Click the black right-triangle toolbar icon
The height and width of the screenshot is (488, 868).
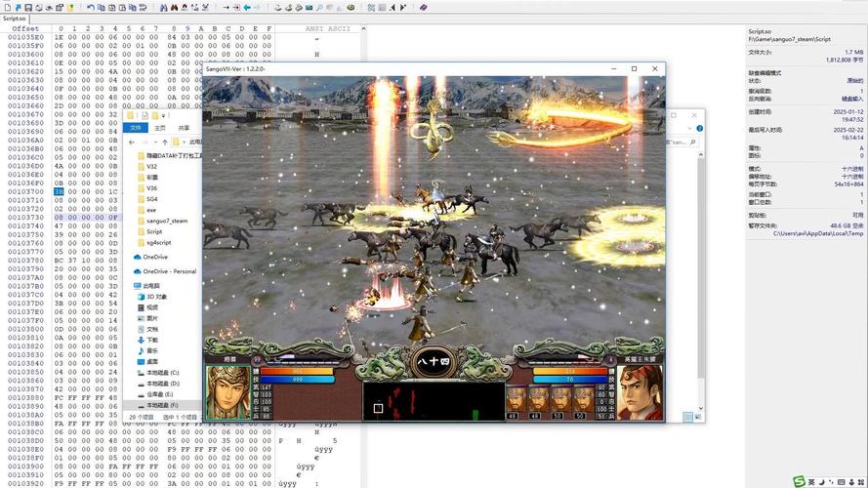point(403,8)
